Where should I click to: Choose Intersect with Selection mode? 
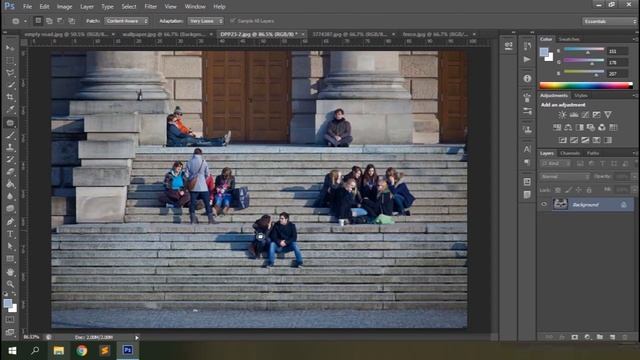point(71,21)
